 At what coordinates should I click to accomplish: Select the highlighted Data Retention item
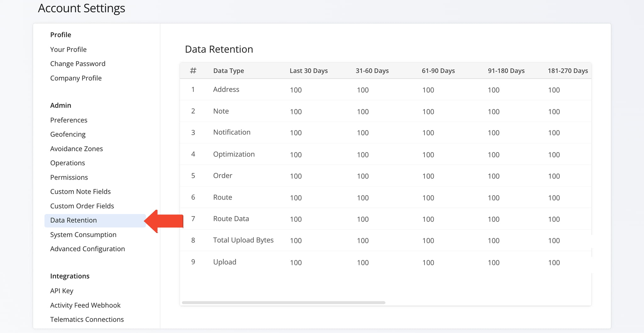point(74,220)
